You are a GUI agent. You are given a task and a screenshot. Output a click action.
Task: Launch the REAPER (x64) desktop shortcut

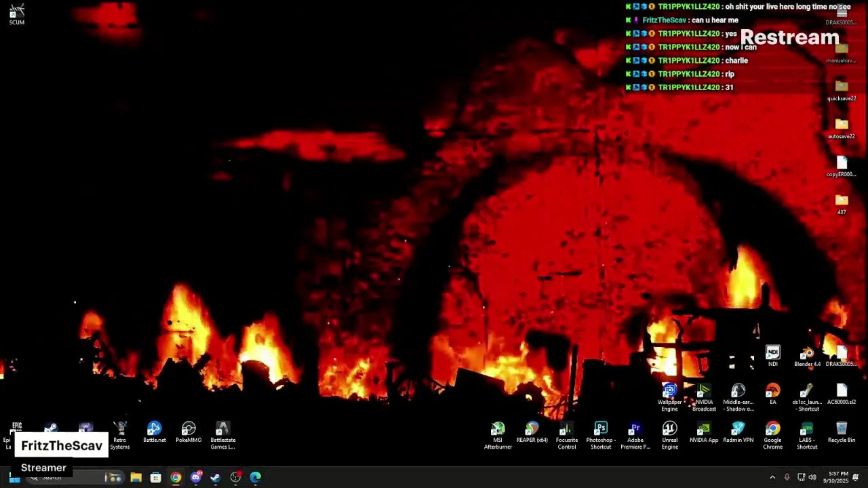click(x=532, y=432)
